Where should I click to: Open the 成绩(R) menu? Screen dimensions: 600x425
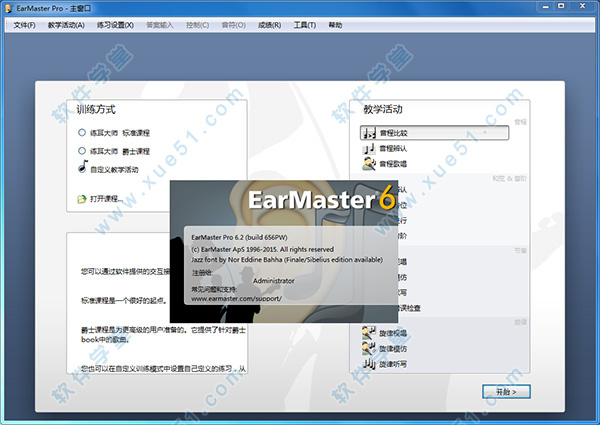tap(269, 25)
